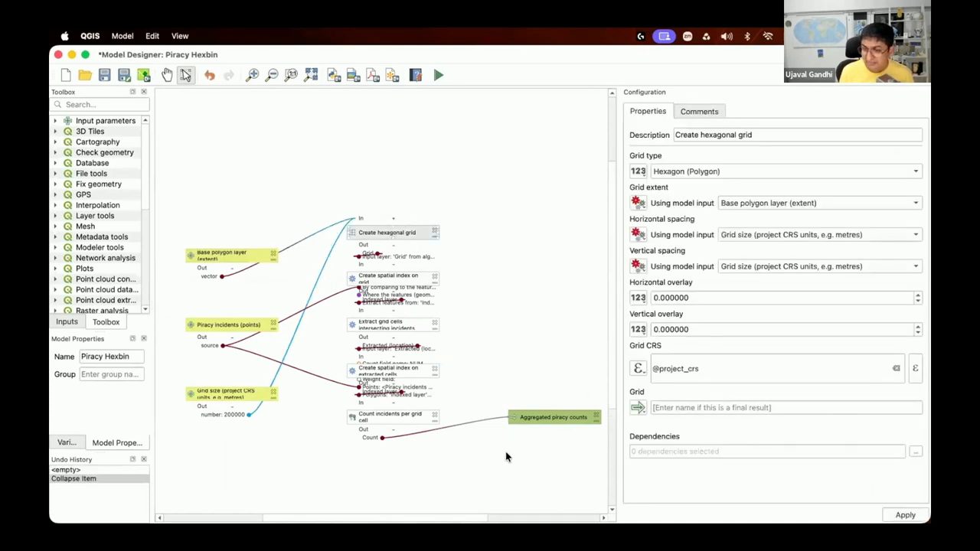Viewport: 980px width, 551px height.
Task: Export the model as PDF
Action: click(x=373, y=75)
